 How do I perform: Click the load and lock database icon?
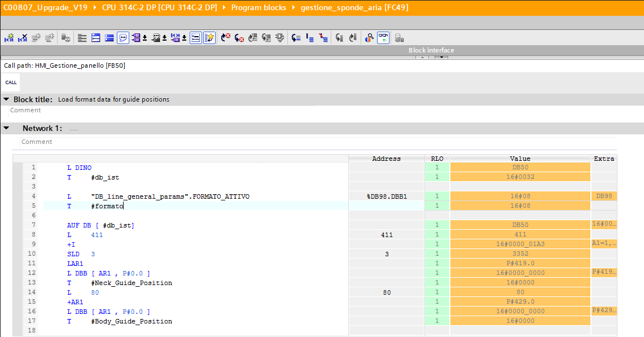[399, 38]
